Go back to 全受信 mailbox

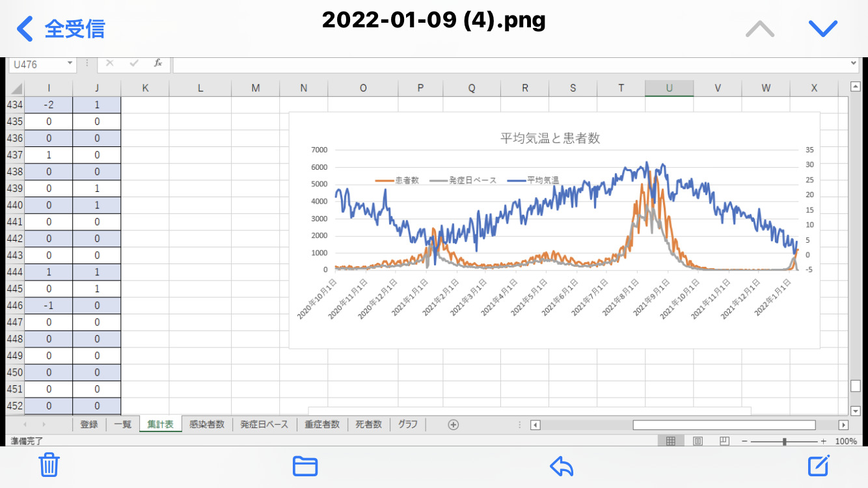click(x=61, y=29)
